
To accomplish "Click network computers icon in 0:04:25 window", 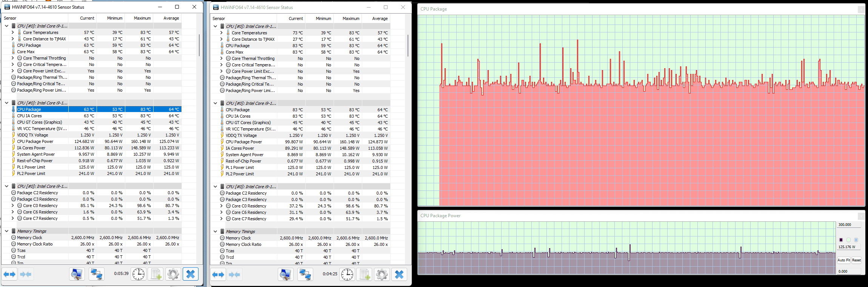I will (305, 275).
